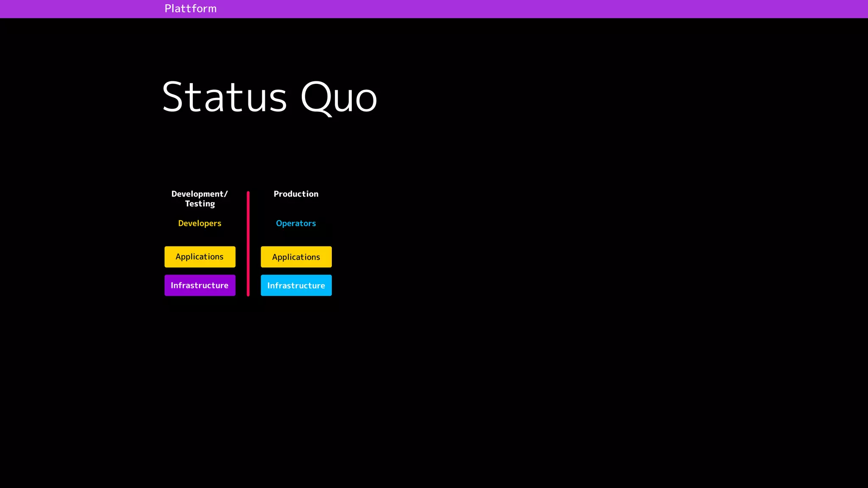Click the word Status in title

(x=225, y=97)
